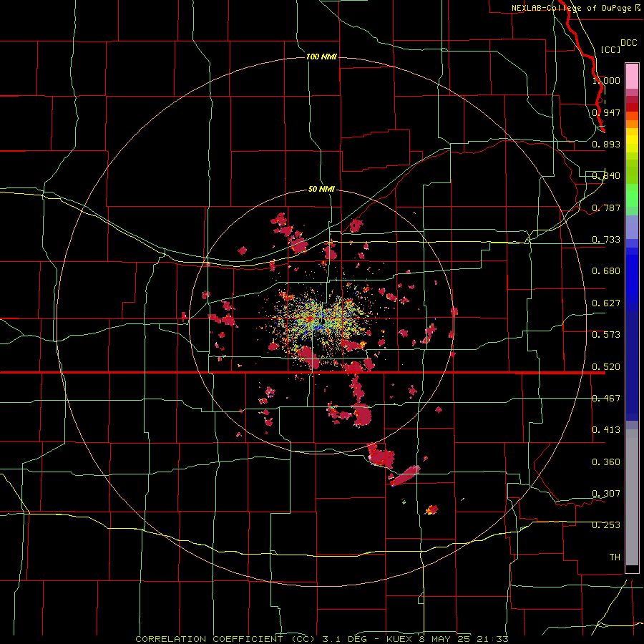Viewport: 644px width, 644px height.
Task: Click the 0.680 legend value
Action: click(606, 271)
